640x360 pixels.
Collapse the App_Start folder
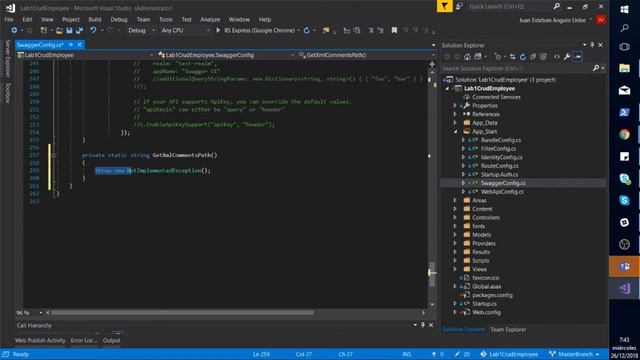[455, 131]
